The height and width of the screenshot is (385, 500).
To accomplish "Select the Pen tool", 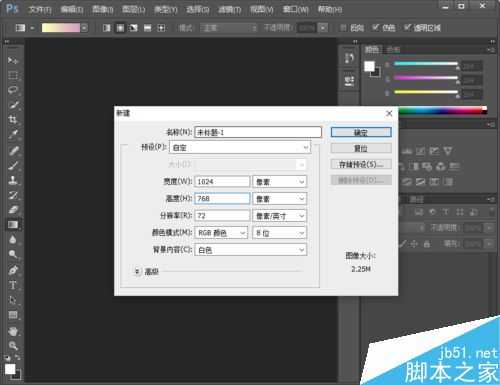I will [x=13, y=270].
